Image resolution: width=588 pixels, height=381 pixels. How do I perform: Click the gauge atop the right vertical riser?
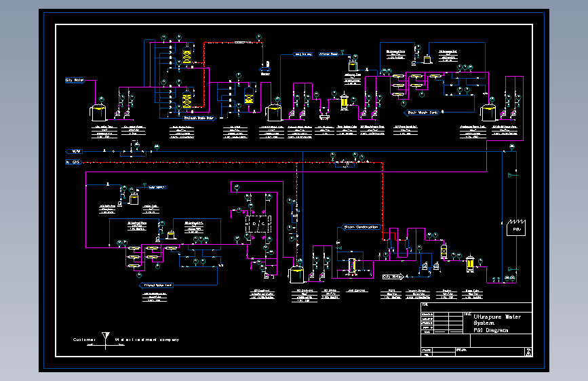pyautogui.click(x=512, y=146)
